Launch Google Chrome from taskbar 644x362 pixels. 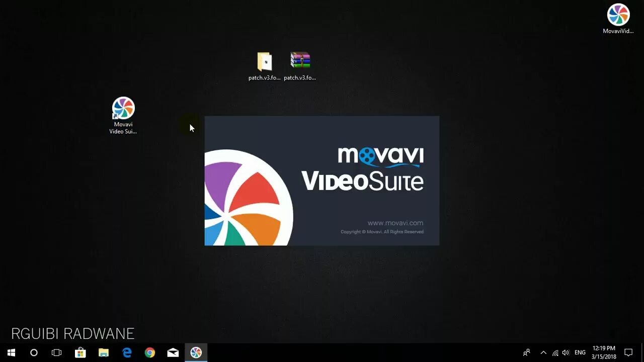150,352
